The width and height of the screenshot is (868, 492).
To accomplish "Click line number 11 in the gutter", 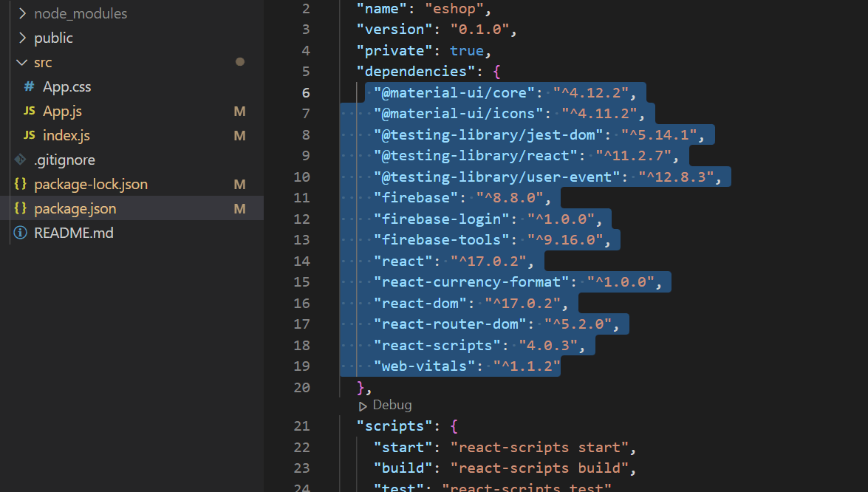I will pyautogui.click(x=301, y=198).
